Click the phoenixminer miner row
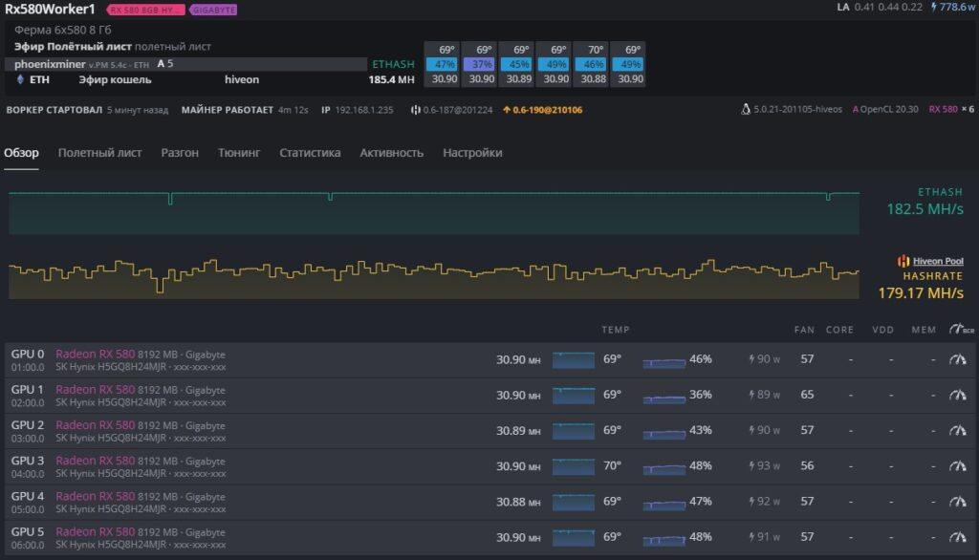 pyautogui.click(x=186, y=64)
